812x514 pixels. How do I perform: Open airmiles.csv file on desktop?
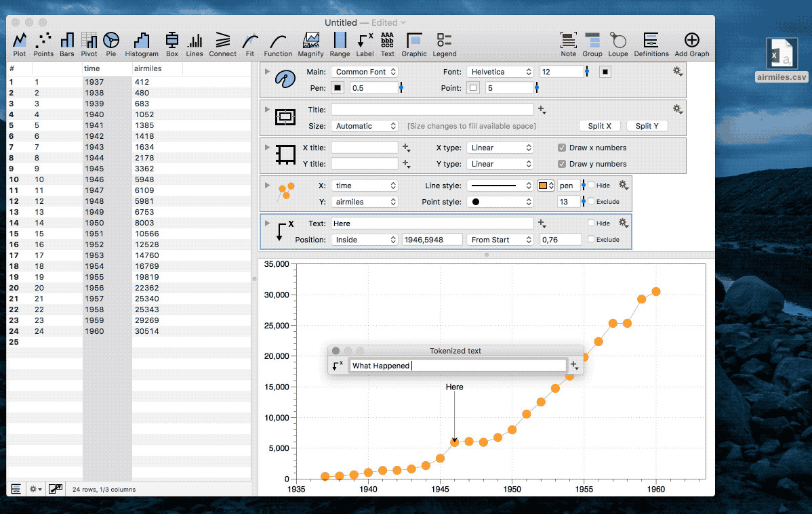click(x=781, y=60)
